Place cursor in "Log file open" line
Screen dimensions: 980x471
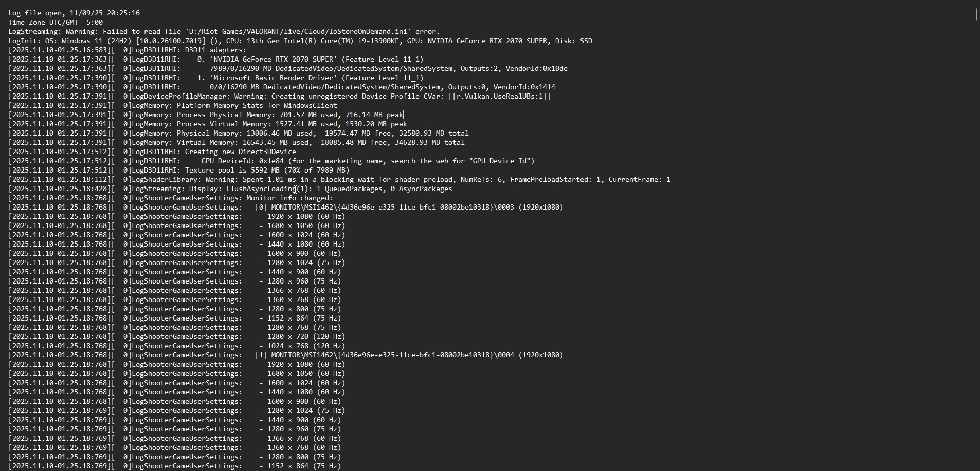click(x=74, y=13)
